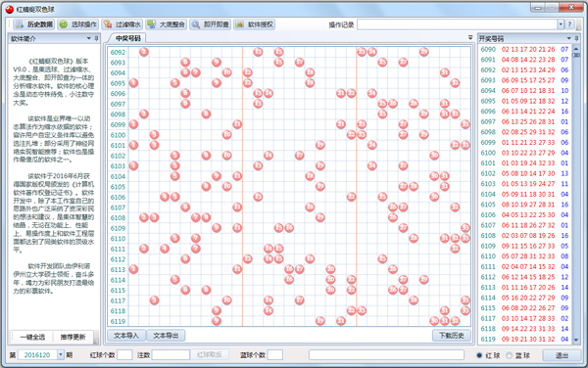Click inside the 操作记录 text field

[x=457, y=24]
